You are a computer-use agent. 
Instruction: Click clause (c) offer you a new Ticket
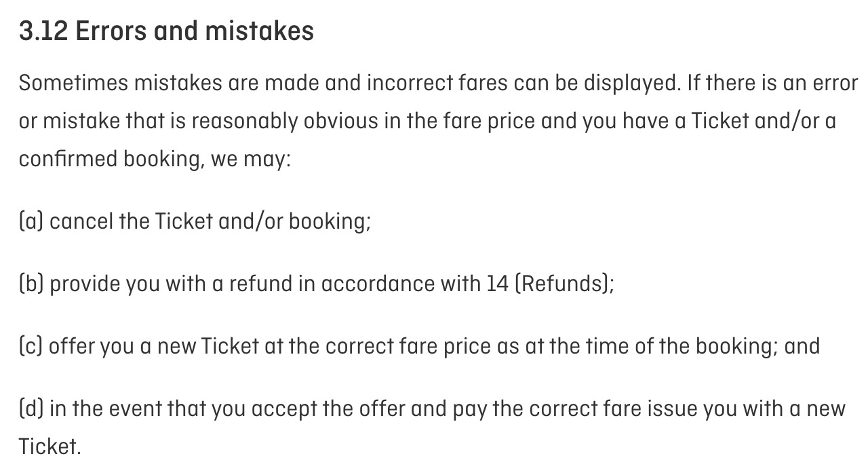click(x=419, y=346)
